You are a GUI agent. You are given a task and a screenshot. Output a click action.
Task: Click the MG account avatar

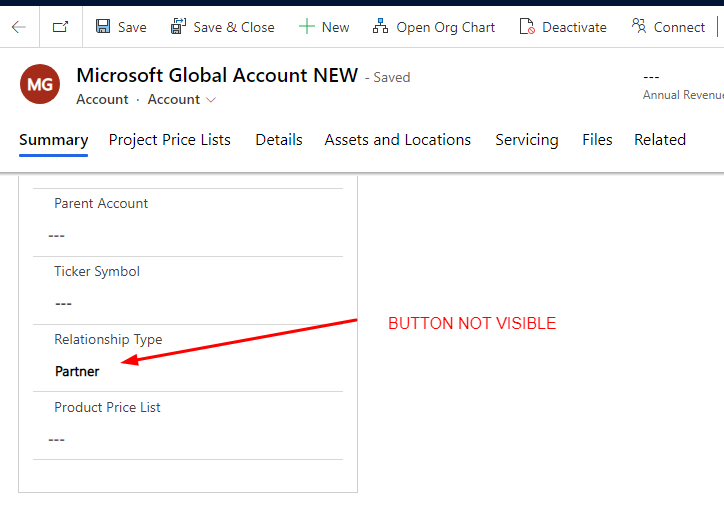[x=40, y=84]
